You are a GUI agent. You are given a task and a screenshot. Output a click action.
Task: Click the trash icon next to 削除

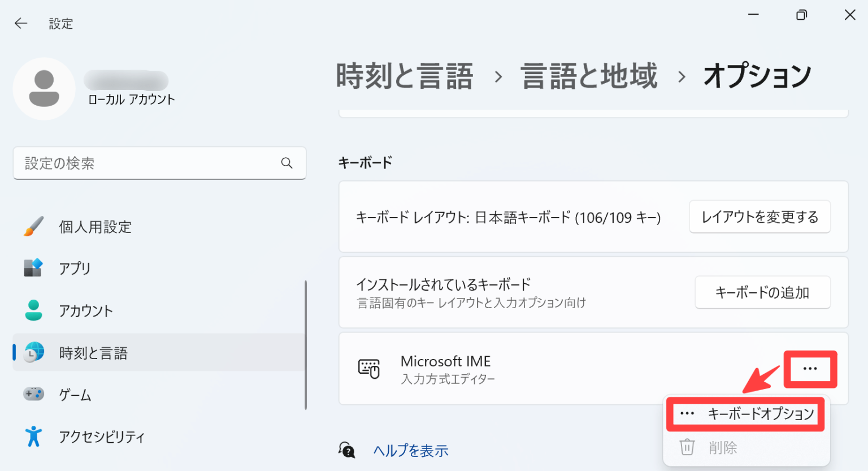687,447
